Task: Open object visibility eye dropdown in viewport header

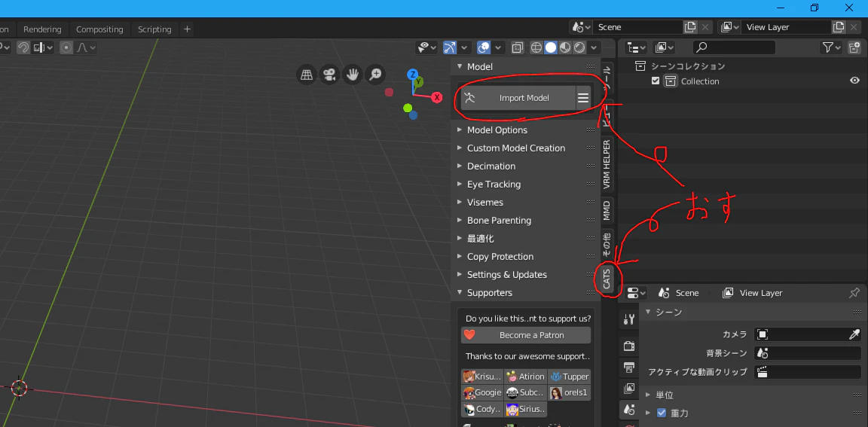Action: [x=427, y=47]
